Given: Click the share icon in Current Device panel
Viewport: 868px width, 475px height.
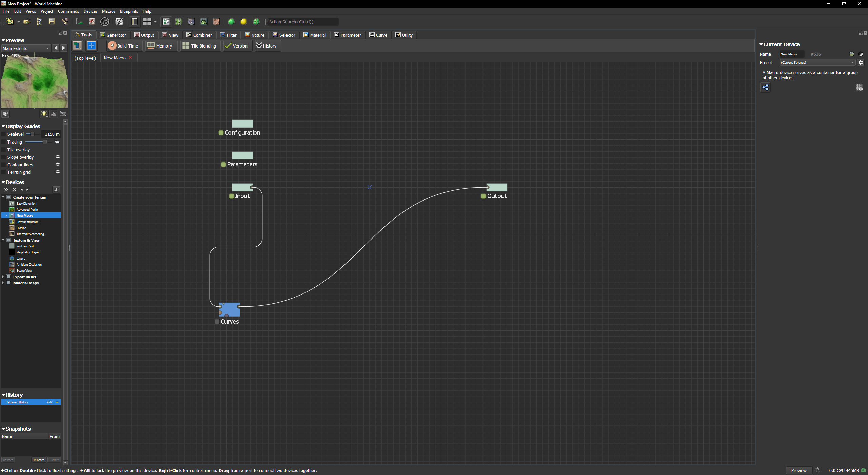Looking at the screenshot, I should click(x=765, y=88).
